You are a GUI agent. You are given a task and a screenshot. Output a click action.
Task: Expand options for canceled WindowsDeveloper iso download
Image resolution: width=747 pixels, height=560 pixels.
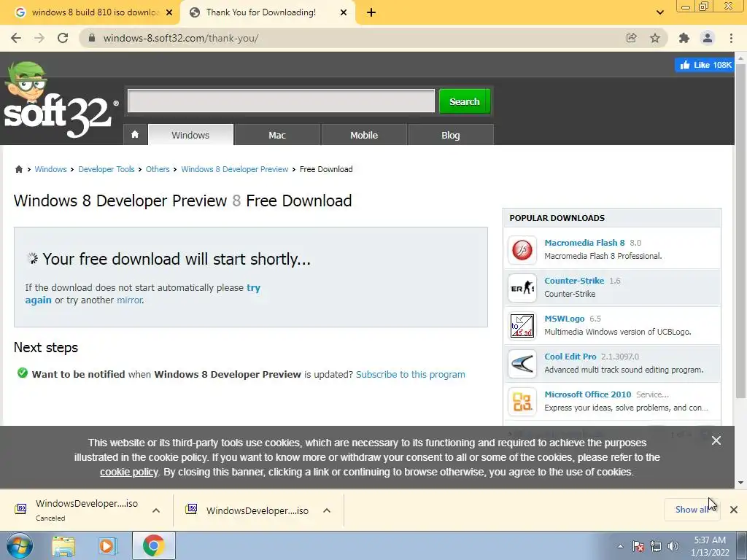(x=156, y=510)
